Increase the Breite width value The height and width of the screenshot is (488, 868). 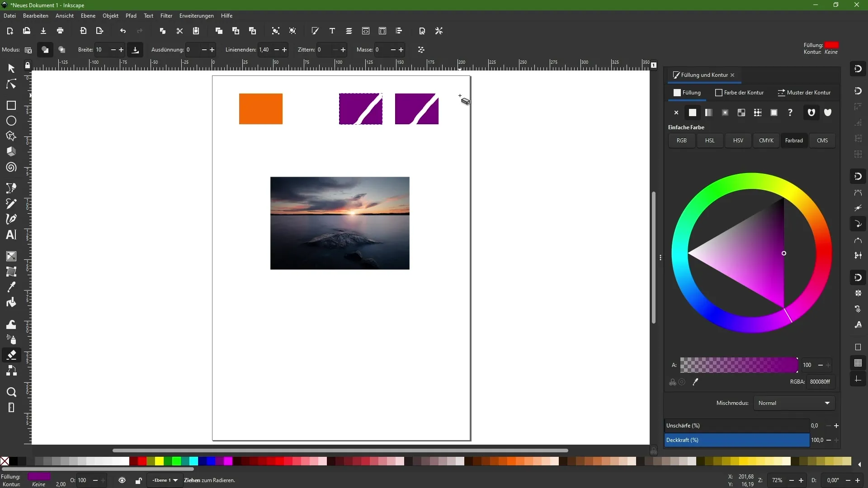(x=121, y=50)
